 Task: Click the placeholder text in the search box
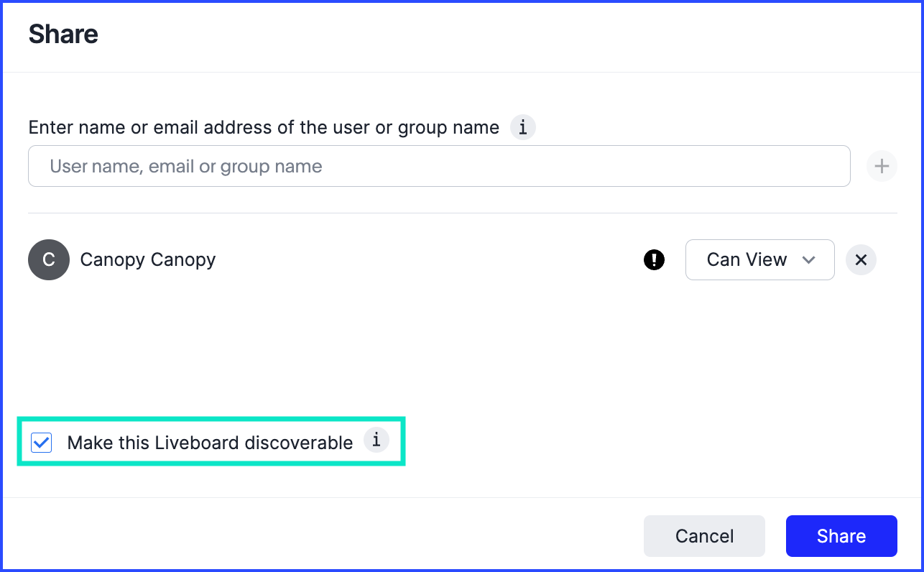coord(185,167)
